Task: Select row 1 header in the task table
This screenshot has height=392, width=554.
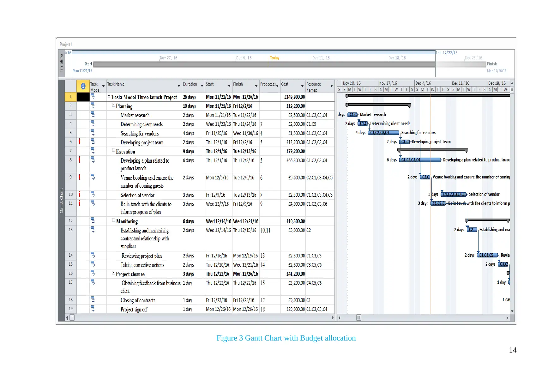Action: [70, 97]
